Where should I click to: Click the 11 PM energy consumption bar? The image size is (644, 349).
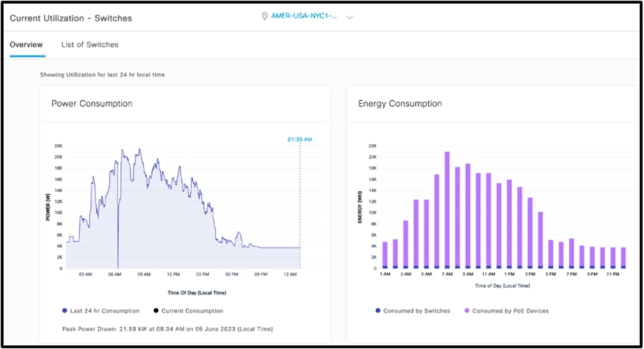(x=613, y=258)
